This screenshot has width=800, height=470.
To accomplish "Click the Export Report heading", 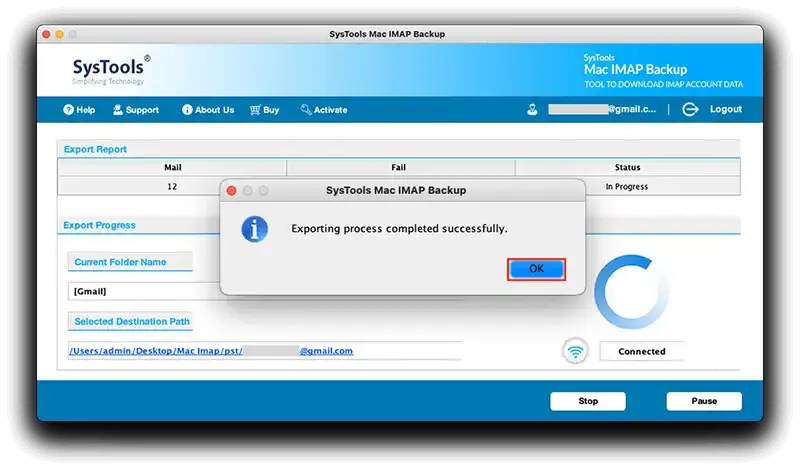I will click(x=95, y=150).
